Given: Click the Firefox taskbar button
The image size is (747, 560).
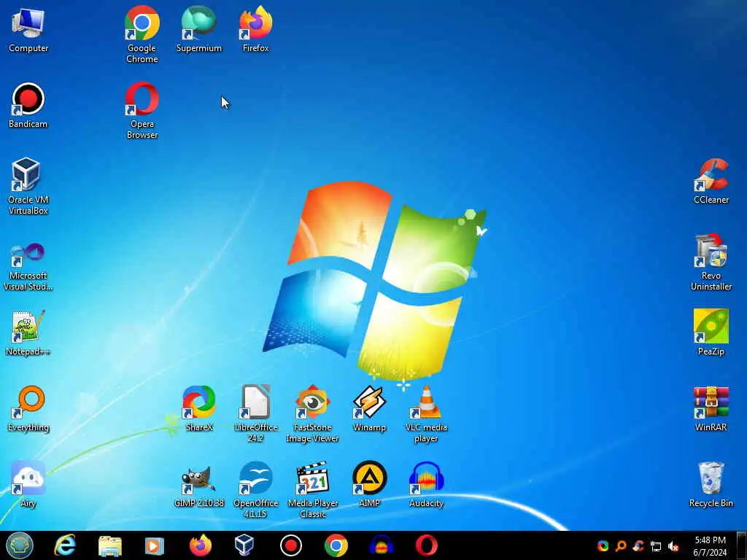Looking at the screenshot, I should point(200,545).
